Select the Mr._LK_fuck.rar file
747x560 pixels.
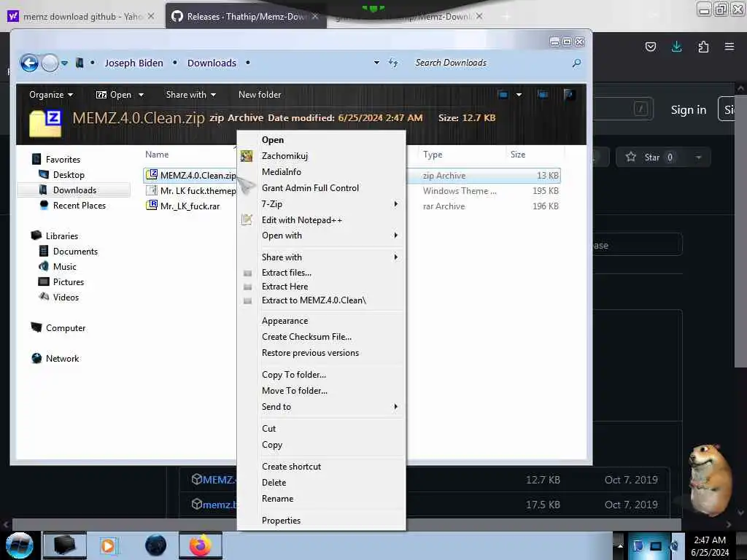click(190, 206)
